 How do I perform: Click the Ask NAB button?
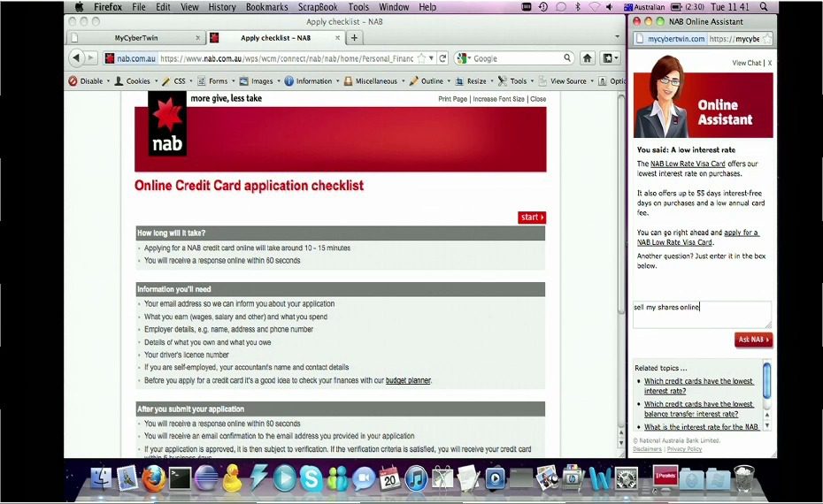pos(753,340)
